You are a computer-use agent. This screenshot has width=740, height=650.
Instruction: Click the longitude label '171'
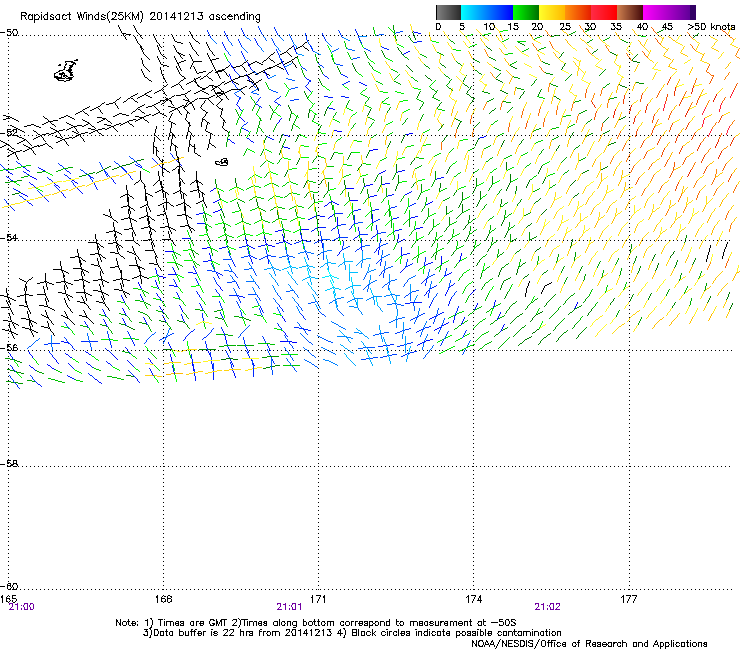click(x=318, y=599)
